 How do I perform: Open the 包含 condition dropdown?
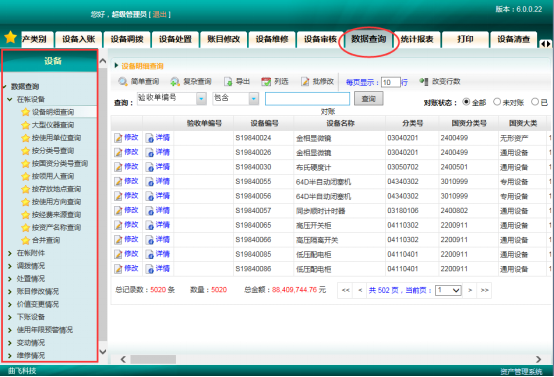pyautogui.click(x=254, y=99)
